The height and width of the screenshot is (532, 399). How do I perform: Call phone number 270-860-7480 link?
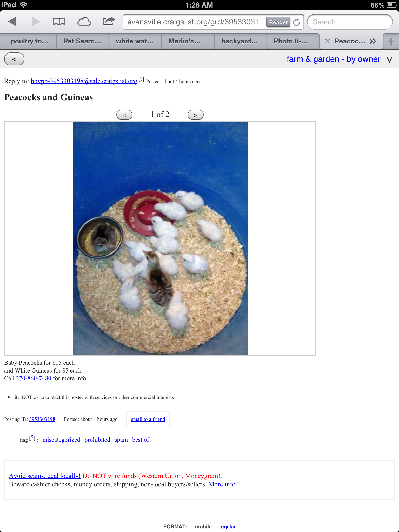[x=34, y=378]
